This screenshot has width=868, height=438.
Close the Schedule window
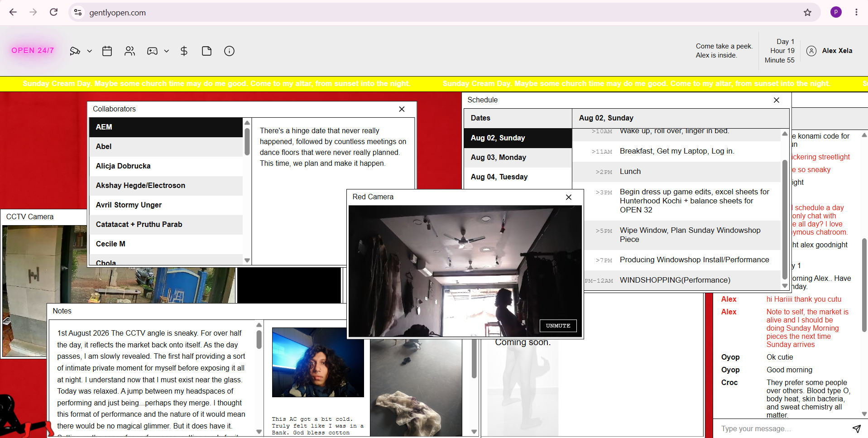point(777,100)
